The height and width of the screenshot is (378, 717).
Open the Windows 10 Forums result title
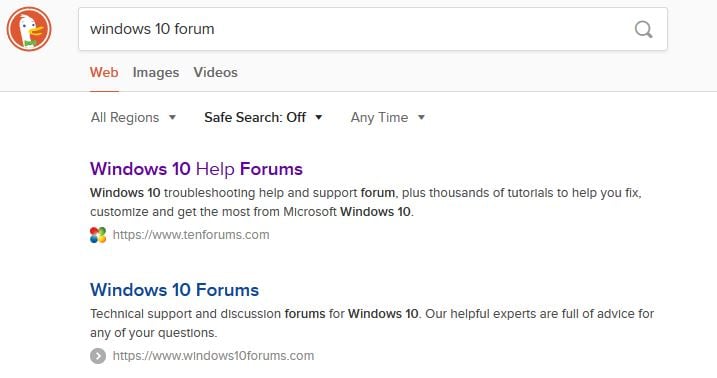click(174, 290)
